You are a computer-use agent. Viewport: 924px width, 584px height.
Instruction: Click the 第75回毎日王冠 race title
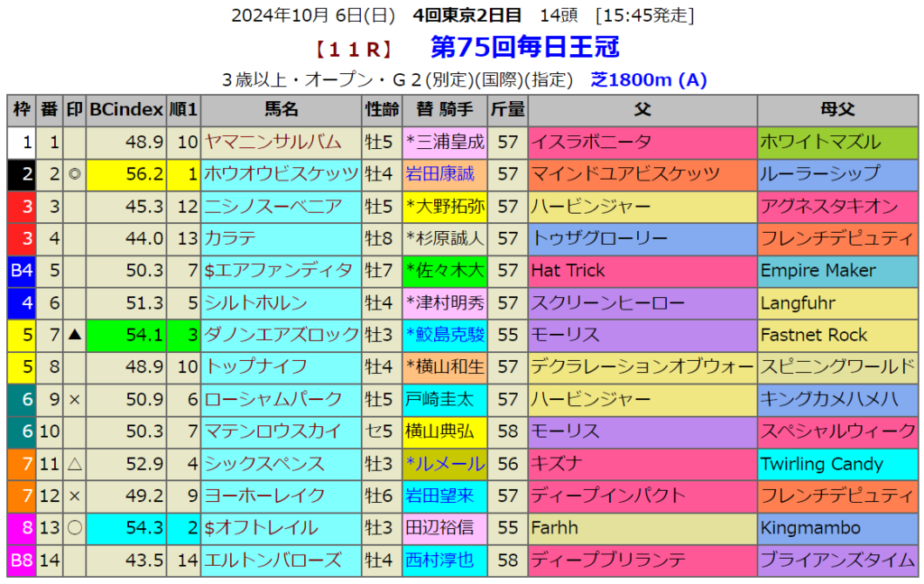(x=525, y=47)
